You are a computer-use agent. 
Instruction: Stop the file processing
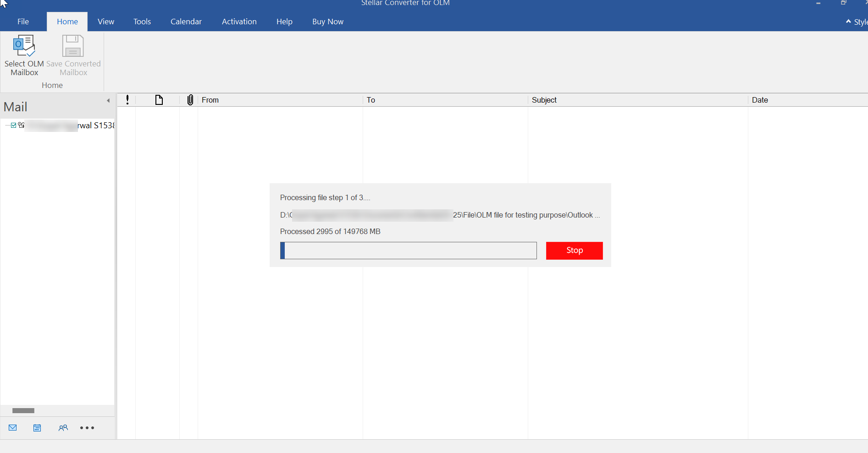click(575, 251)
